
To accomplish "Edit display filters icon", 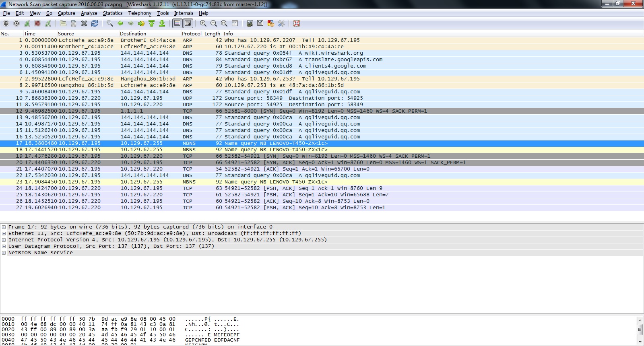I will point(260,23).
